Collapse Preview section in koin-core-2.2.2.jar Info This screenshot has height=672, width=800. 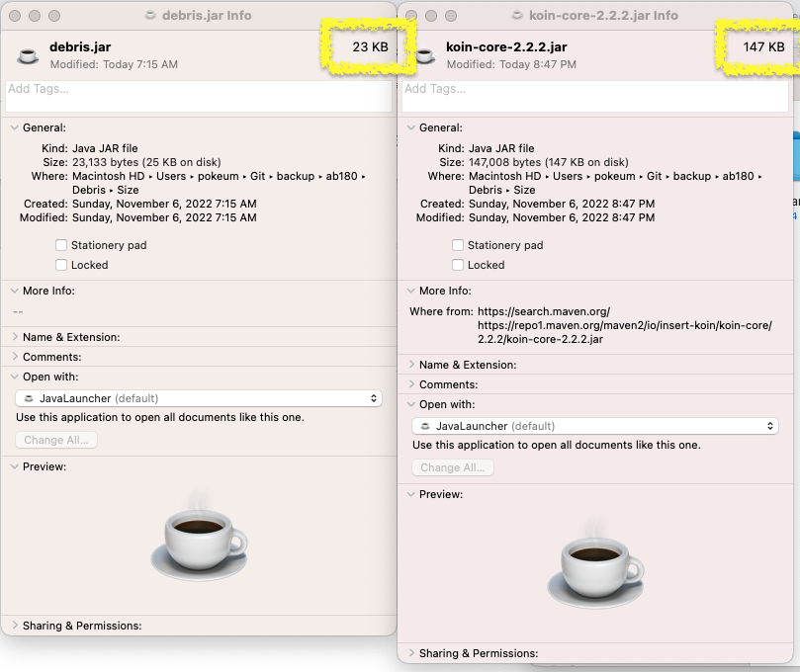click(x=410, y=494)
